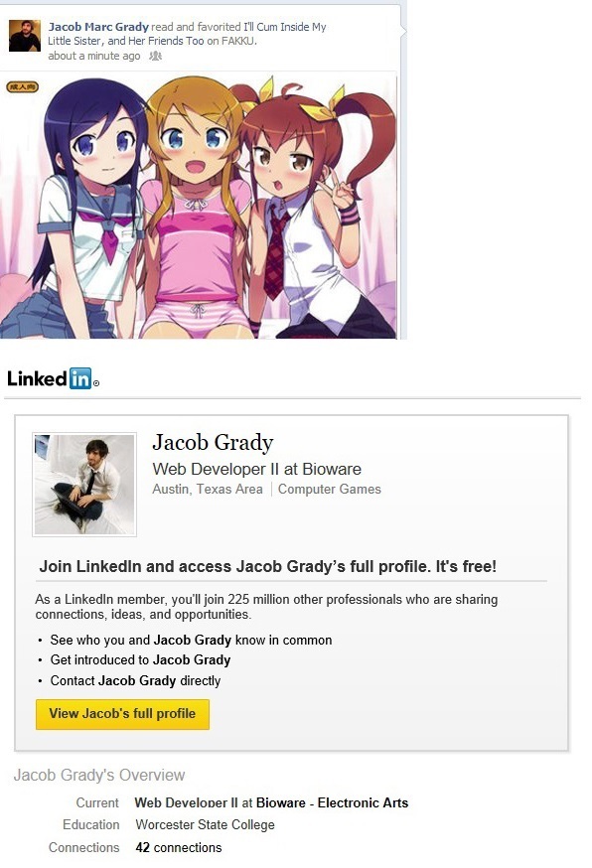Open the Worcester State College education entry
This screenshot has width=592, height=868.
[x=205, y=825]
